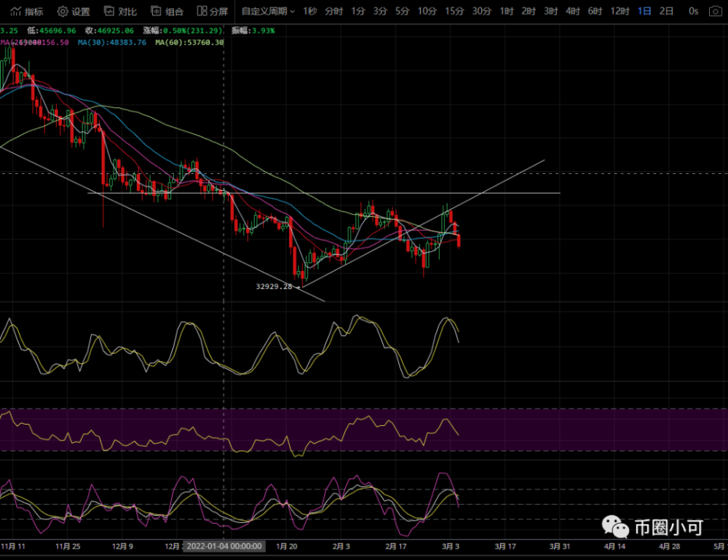Click the MA(60) value label
The width and height of the screenshot is (728, 560).
tap(189, 42)
